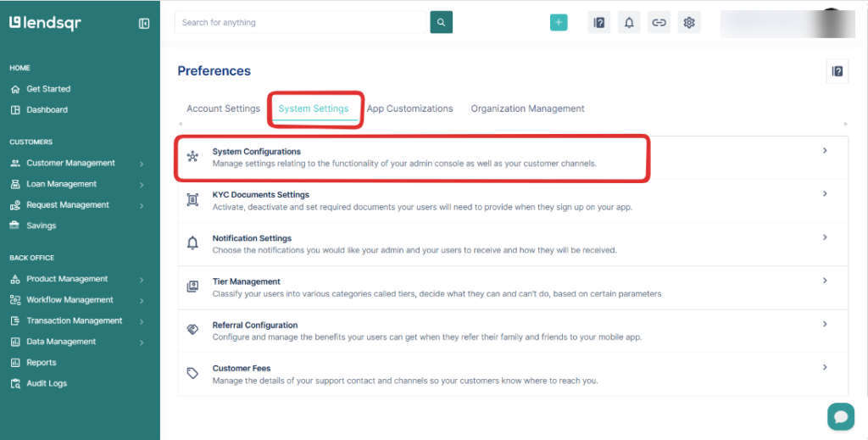868x440 pixels.
Task: Switch to the App Customizations tab
Action: coord(409,109)
